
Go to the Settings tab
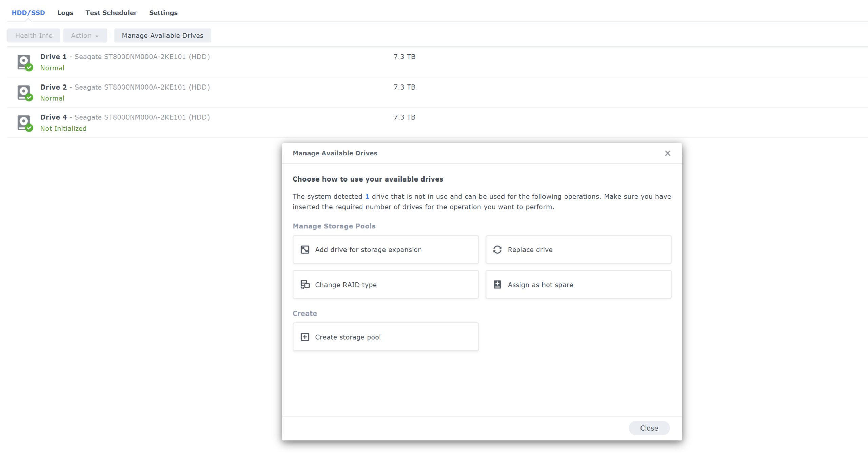[x=163, y=13]
